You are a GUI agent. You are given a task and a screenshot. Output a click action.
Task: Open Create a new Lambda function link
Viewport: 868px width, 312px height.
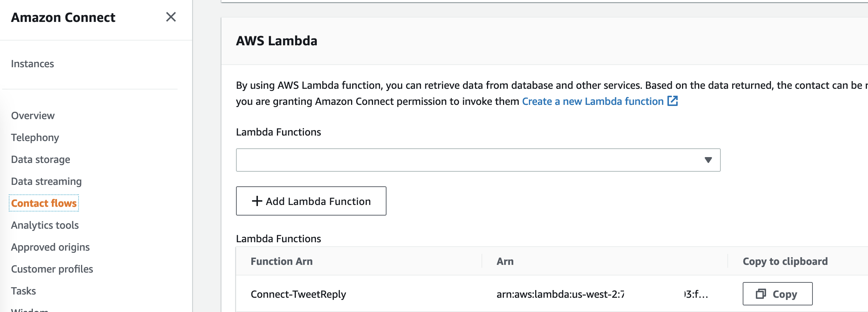click(x=593, y=101)
